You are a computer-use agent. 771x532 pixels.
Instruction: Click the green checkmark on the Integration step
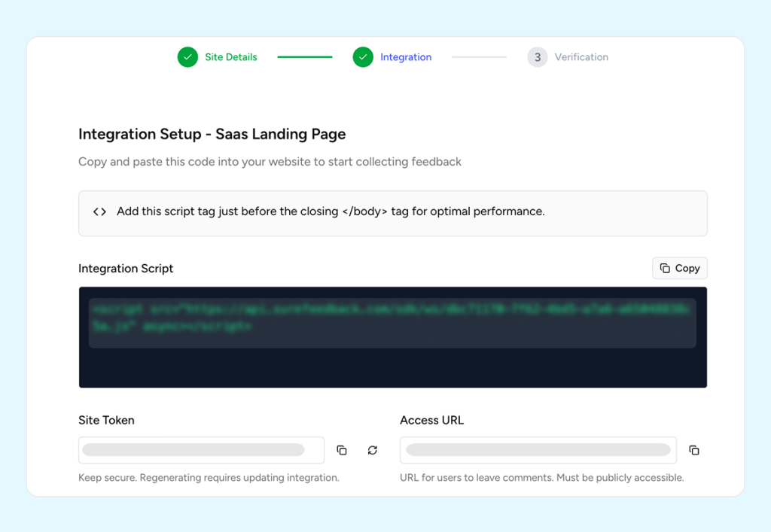tap(363, 56)
